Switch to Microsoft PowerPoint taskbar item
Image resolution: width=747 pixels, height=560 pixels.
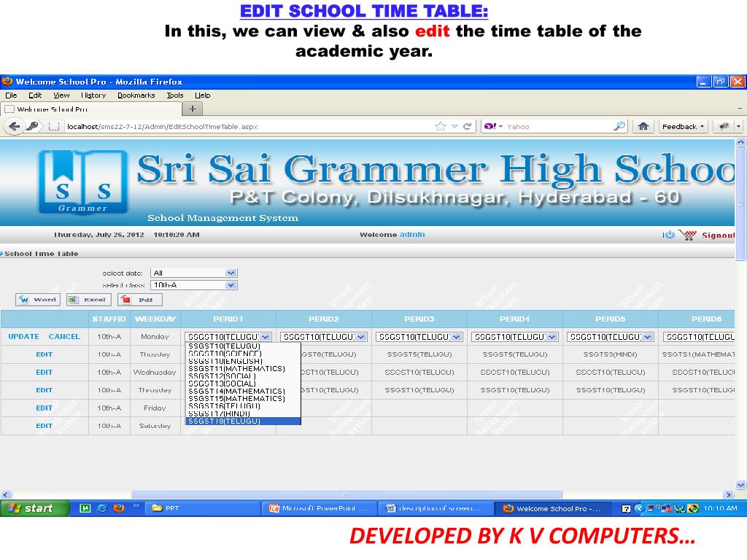pyautogui.click(x=319, y=508)
